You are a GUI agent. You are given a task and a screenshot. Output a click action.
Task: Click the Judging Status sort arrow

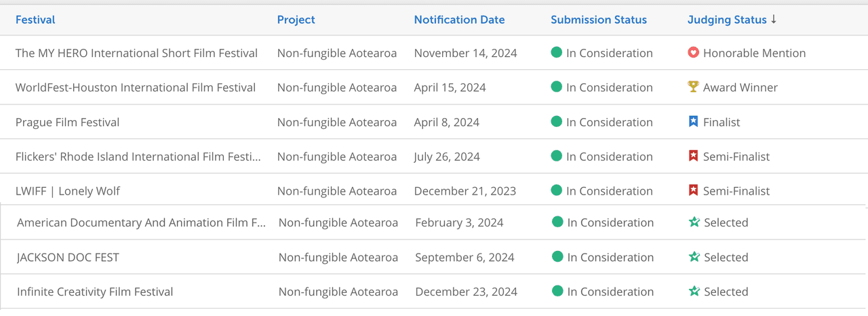pyautogui.click(x=774, y=20)
